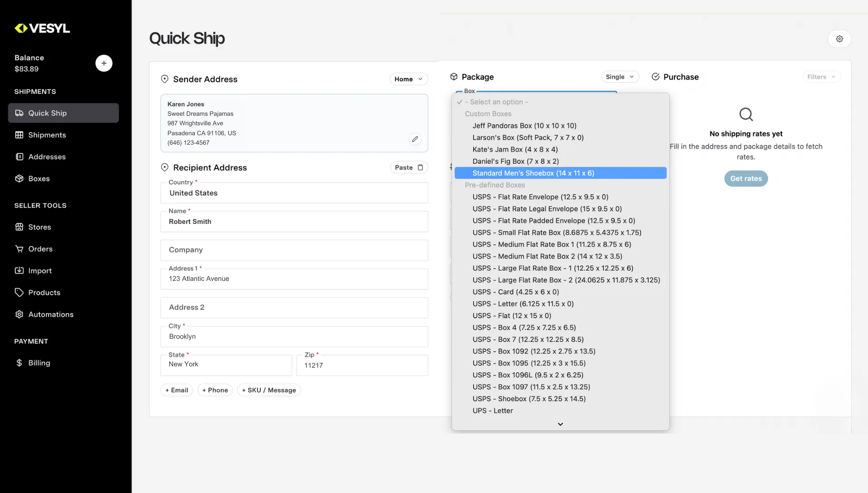Screen dimensions: 868x493
Task: Select UPS Letter option
Action: pyautogui.click(x=561, y=411)
